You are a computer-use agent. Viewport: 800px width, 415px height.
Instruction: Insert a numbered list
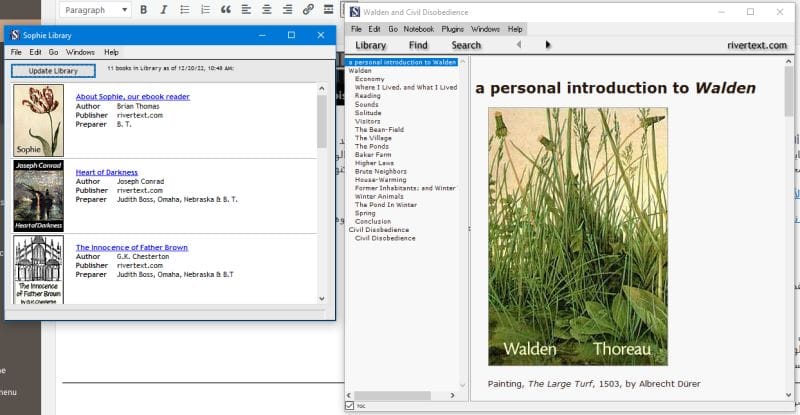[x=204, y=10]
